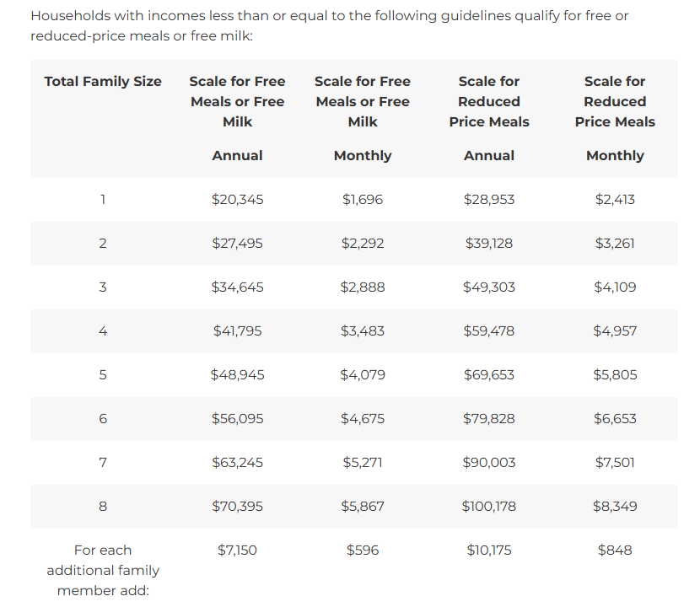Select the $100,178 annual reduced price cell
700x607 pixels.
click(x=489, y=506)
